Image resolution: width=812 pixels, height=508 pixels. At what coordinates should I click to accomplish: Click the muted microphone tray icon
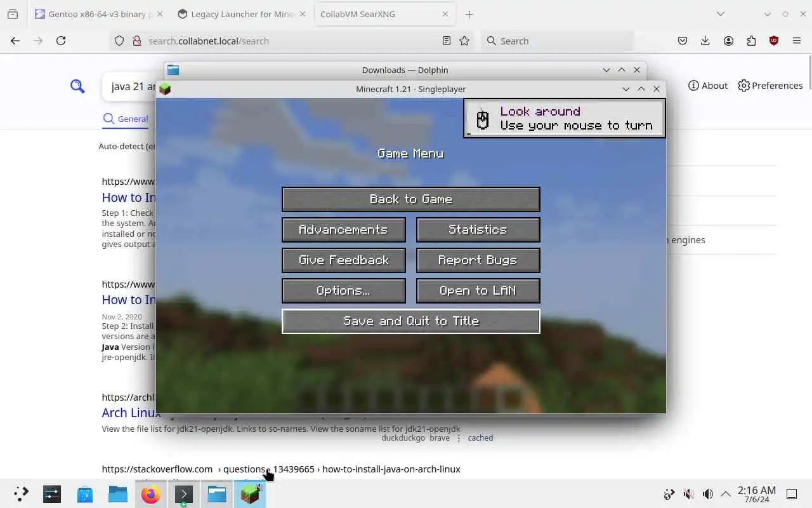688,494
